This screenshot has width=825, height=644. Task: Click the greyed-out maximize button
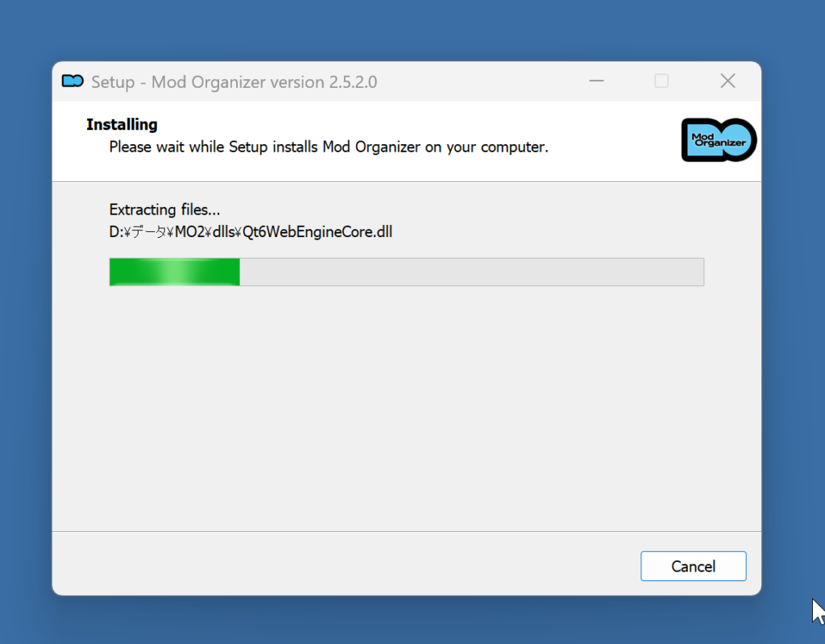tap(661, 81)
